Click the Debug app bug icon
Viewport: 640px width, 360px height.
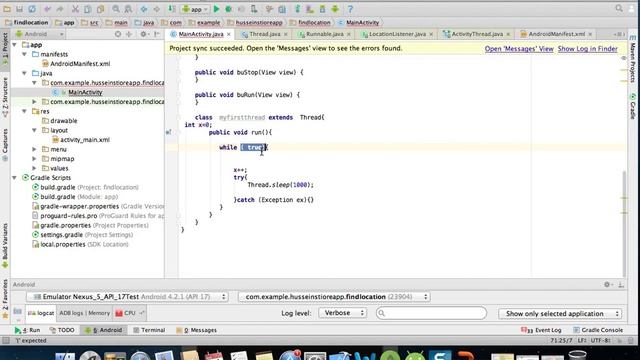[x=229, y=9]
